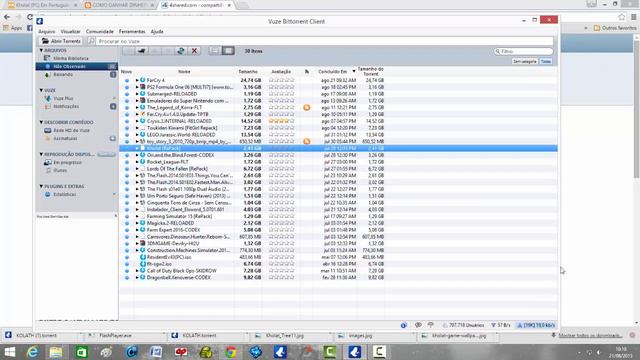Screen dimensions: 640x360
Task: Switch to the 4shared.com Chrome tab
Action: 196,5
